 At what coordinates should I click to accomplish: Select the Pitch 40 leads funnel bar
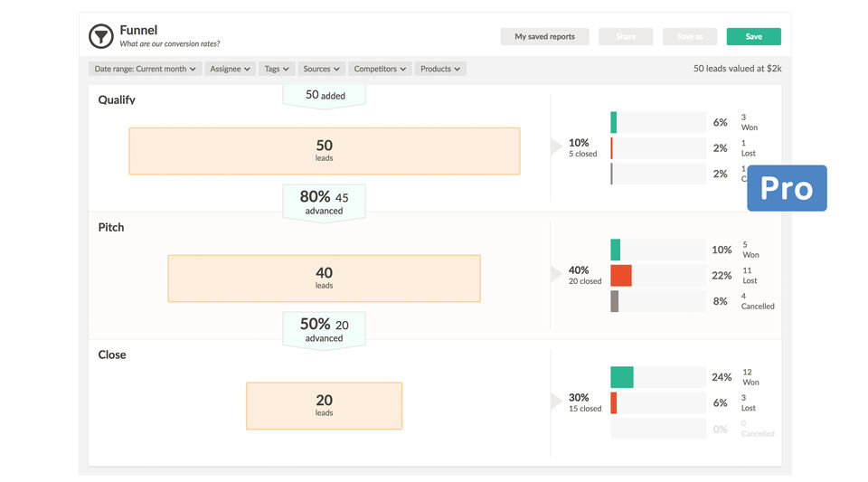coord(324,278)
